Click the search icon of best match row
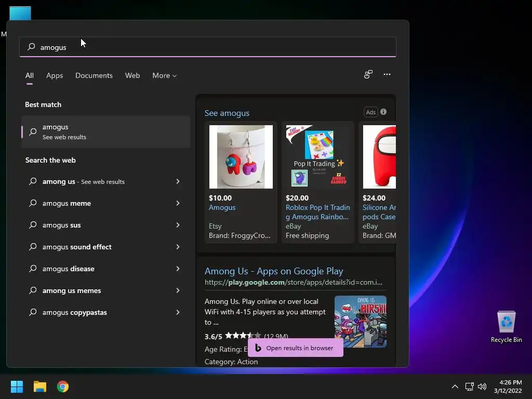The height and width of the screenshot is (399, 532). pyautogui.click(x=33, y=131)
